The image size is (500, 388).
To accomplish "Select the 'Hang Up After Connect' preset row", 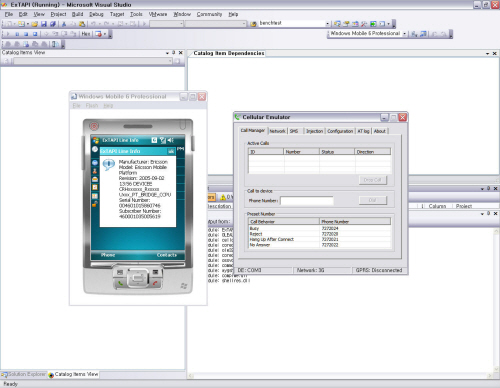I will click(x=319, y=239).
